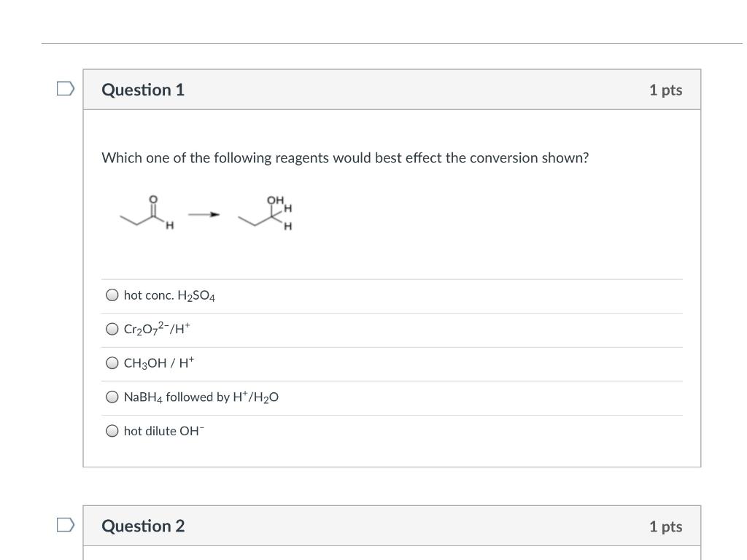Screen dimensions: 747x560
Task: Click the aldehyde reactant structure drawing
Action: [x=147, y=213]
